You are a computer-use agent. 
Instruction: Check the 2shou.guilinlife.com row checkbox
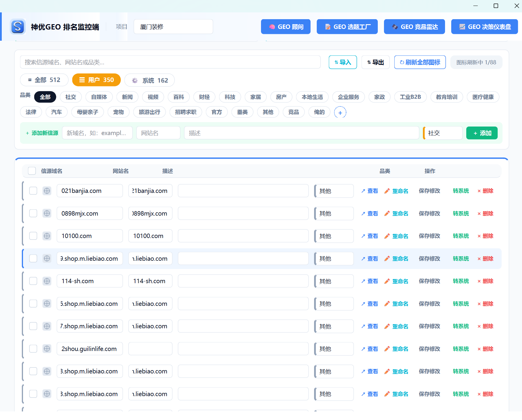click(33, 349)
